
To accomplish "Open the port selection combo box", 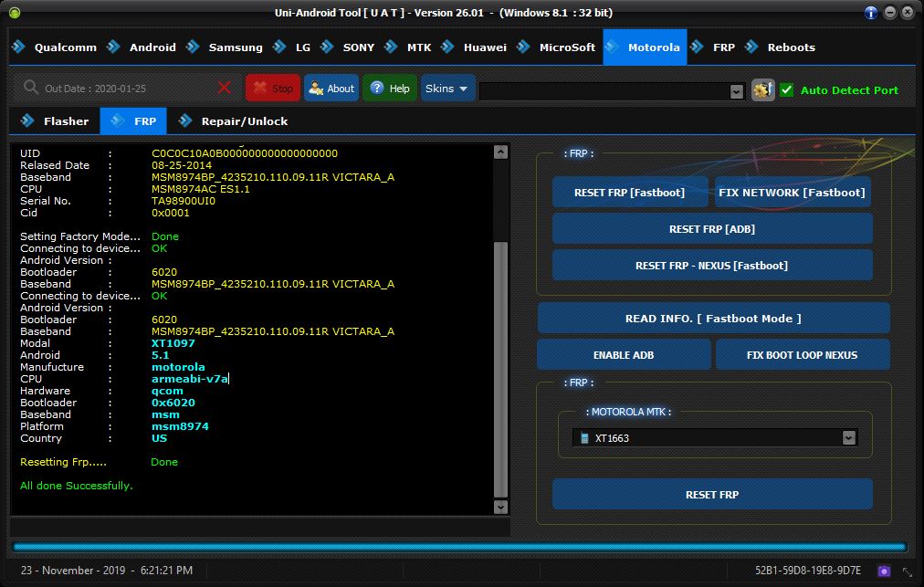I will [x=736, y=91].
